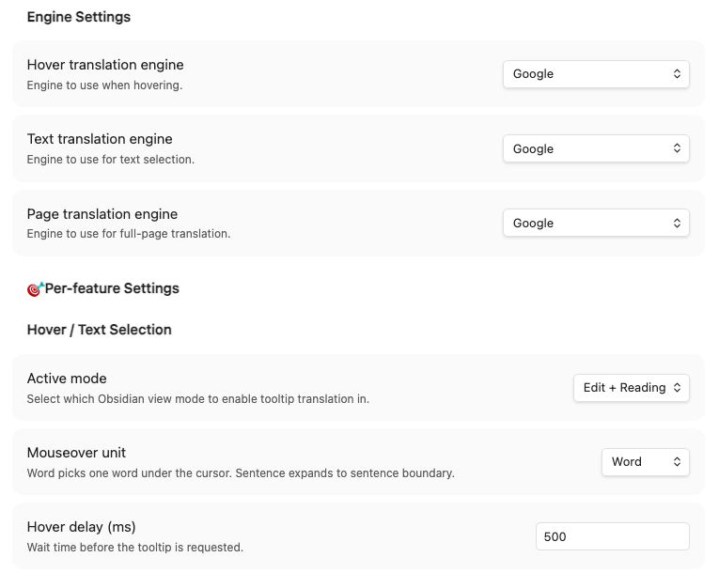Click the Active mode label
Image resolution: width=719 pixels, height=588 pixels.
[67, 379]
